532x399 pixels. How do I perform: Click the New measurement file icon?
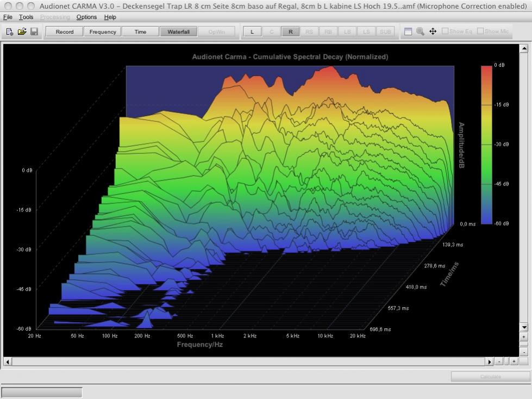tap(10, 32)
